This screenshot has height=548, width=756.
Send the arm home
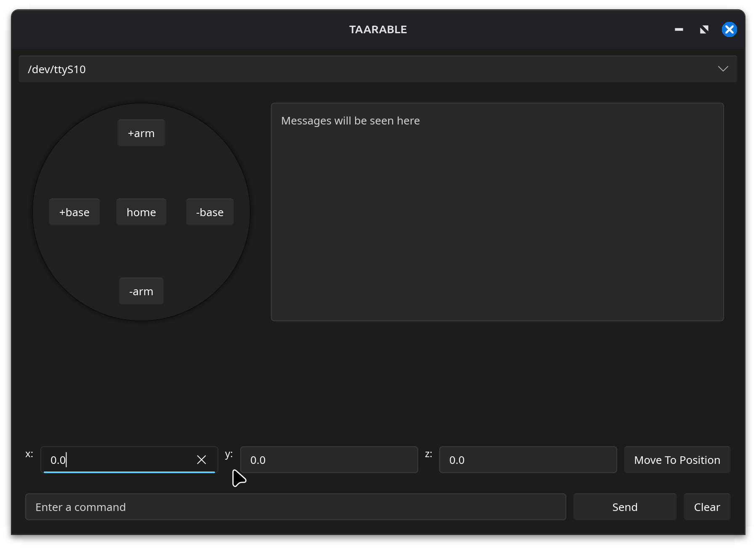tap(141, 212)
